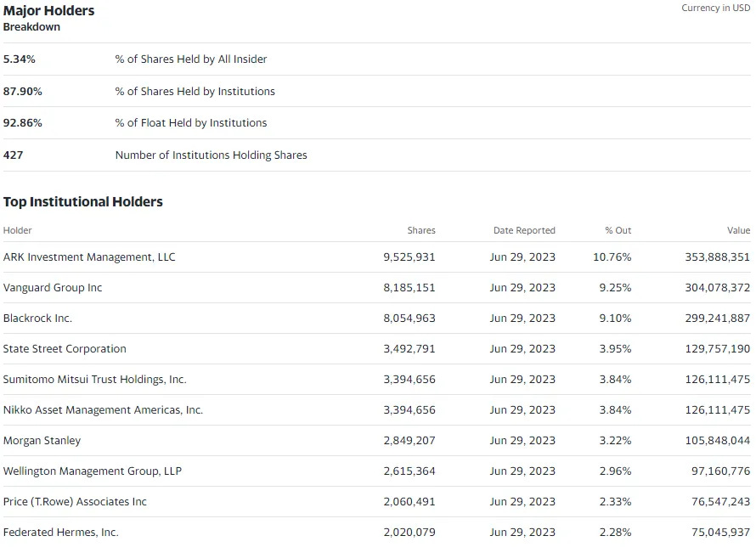Click the date cell in Nikko row
This screenshot has width=756, height=547.
[522, 410]
